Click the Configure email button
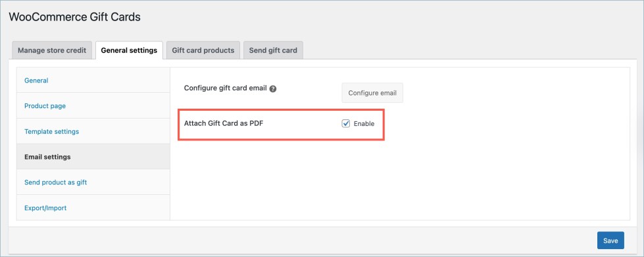644x257 pixels. pyautogui.click(x=372, y=93)
